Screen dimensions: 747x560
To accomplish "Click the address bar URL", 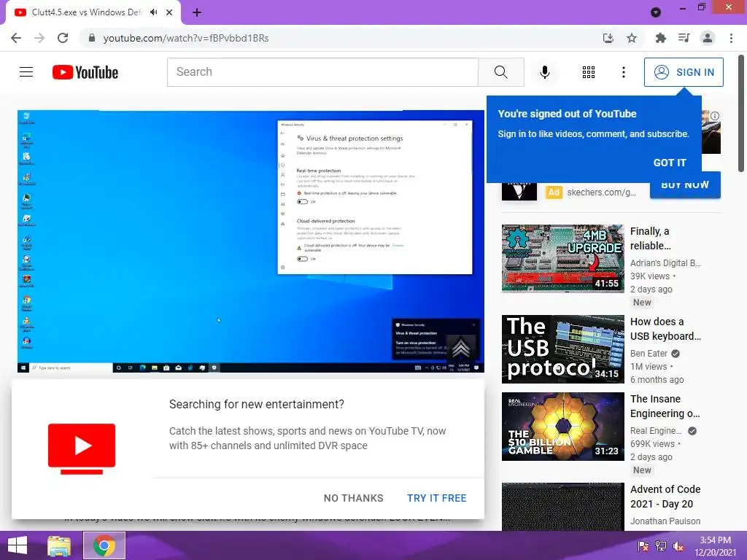I will [x=186, y=38].
